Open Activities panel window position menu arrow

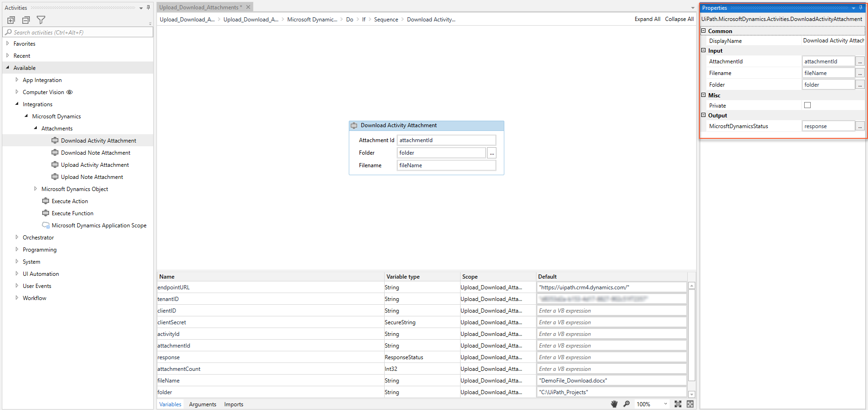coord(141,8)
